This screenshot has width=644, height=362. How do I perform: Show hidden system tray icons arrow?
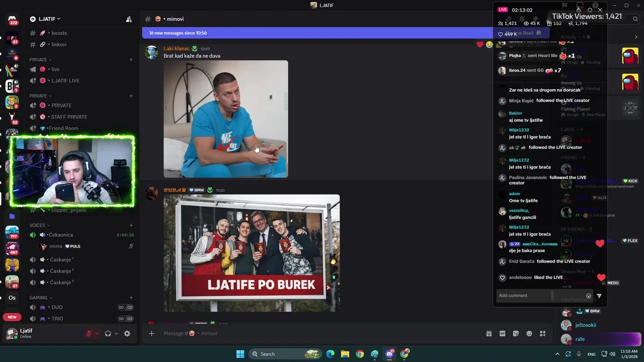click(x=557, y=354)
